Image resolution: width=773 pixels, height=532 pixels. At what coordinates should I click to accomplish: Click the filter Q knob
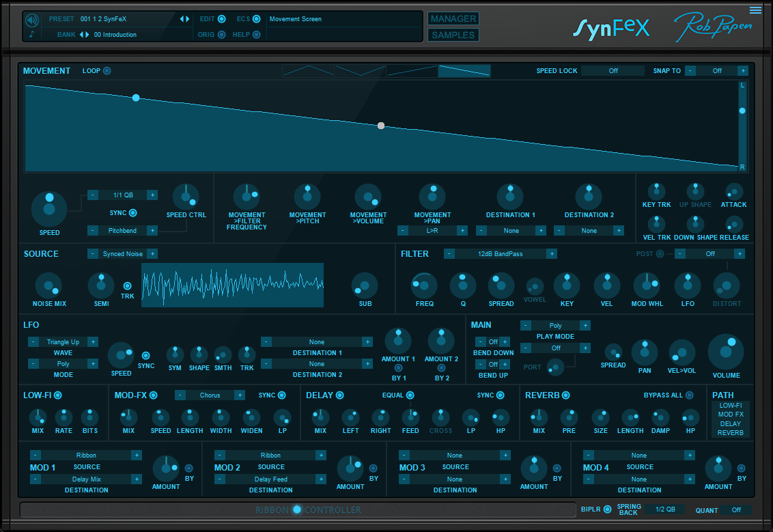463,285
